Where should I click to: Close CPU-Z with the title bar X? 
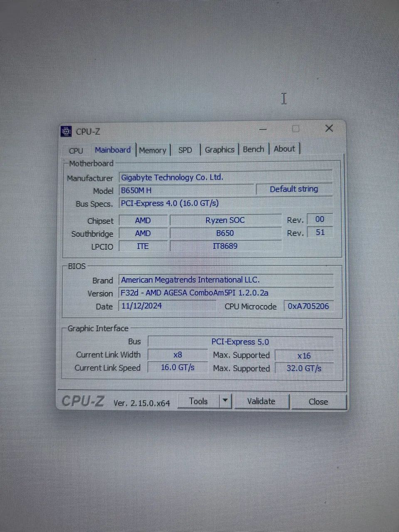click(x=329, y=128)
